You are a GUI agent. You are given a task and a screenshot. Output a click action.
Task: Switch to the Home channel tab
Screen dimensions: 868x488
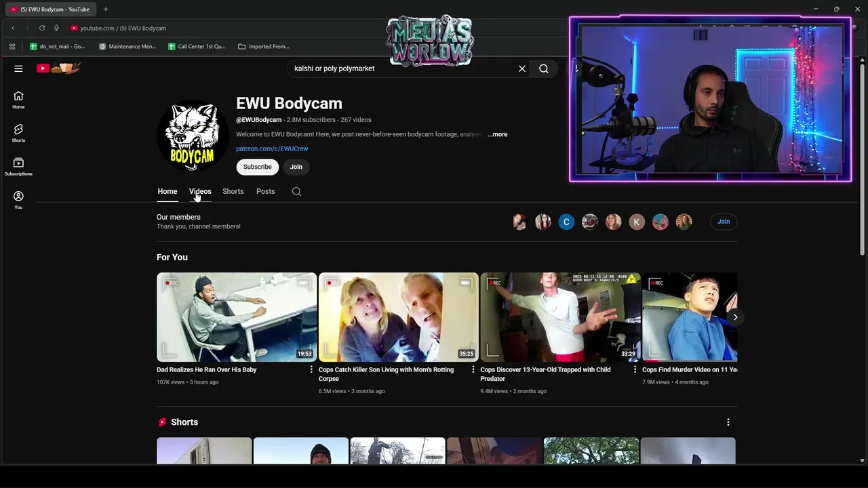[x=167, y=192]
